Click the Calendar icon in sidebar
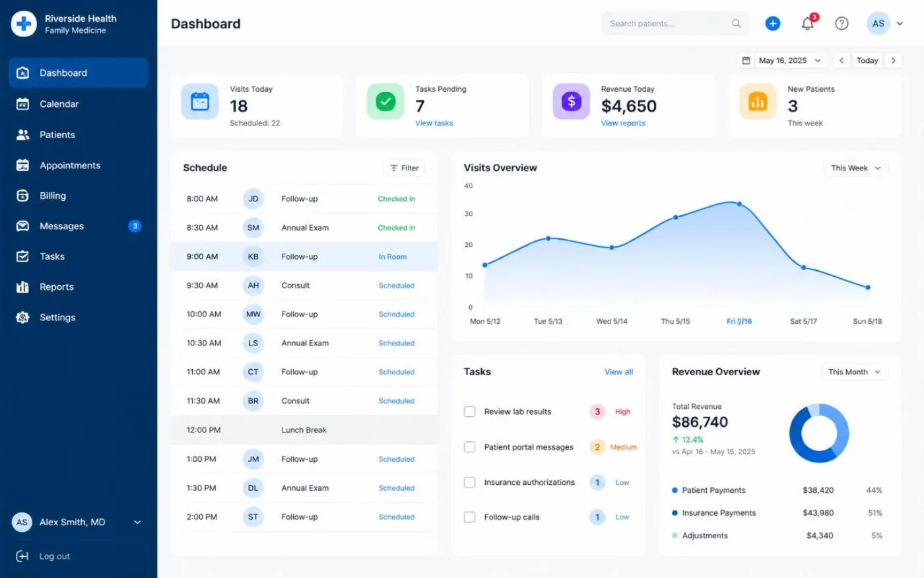This screenshot has width=924, height=578. [22, 104]
